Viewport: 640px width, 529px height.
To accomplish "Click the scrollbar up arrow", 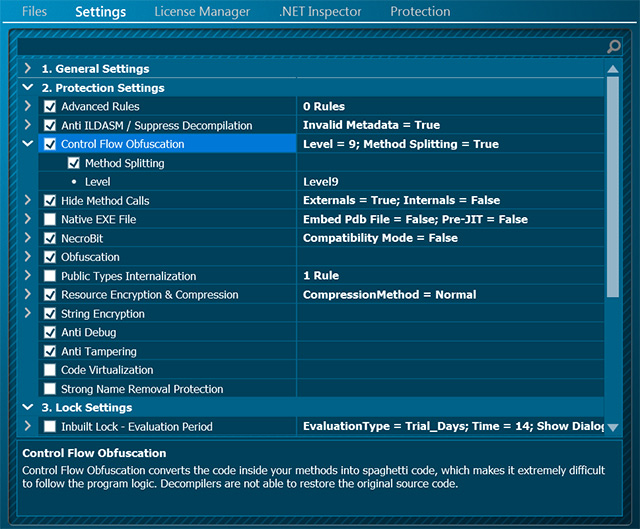I will 613,69.
